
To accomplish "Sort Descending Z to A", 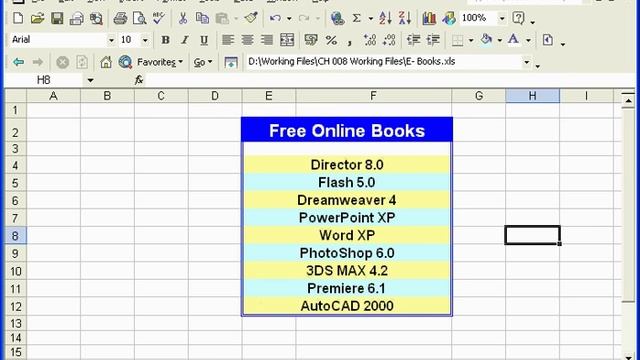I will click(x=404, y=18).
